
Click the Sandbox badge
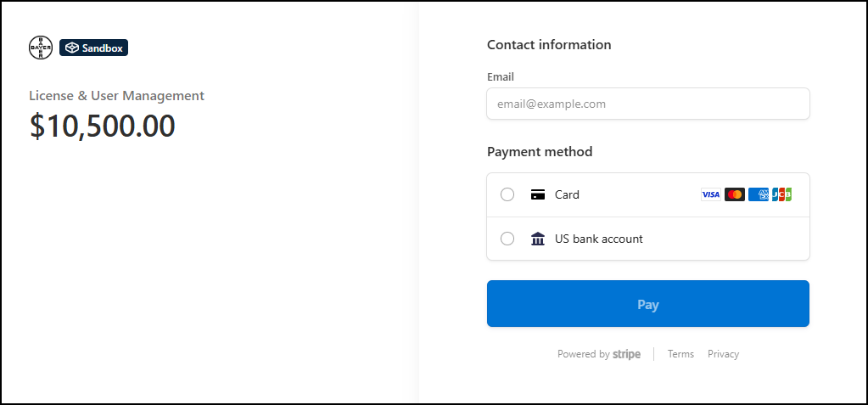pos(93,48)
